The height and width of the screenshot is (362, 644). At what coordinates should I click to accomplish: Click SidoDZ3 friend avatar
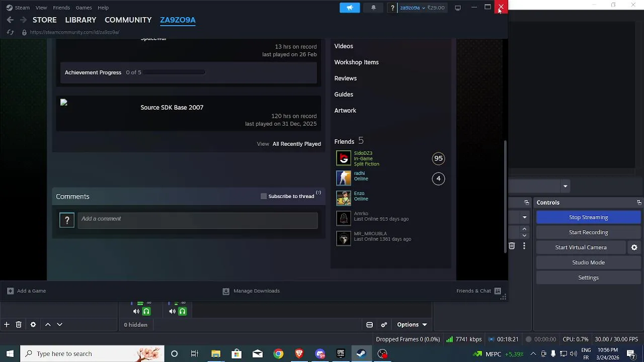click(x=344, y=158)
